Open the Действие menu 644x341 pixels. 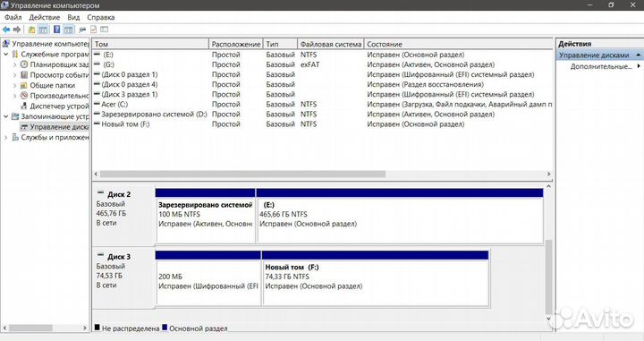[45, 17]
